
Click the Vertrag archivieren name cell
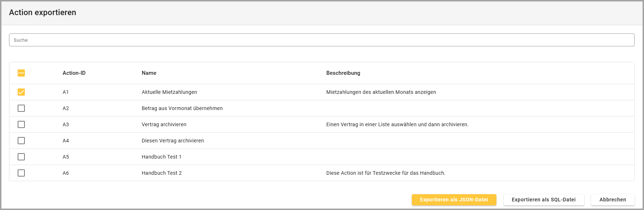pyautogui.click(x=164, y=124)
